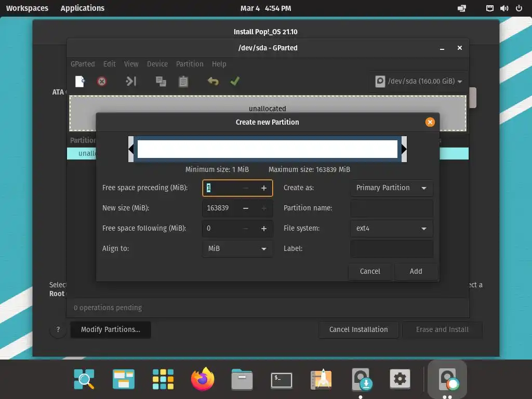Decrease Free space preceding with minus
The width and height of the screenshot is (532, 399).
point(246,188)
